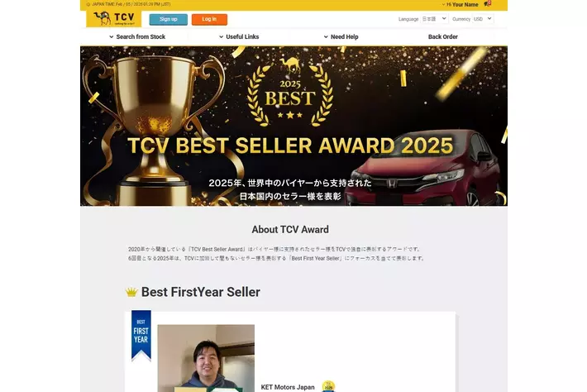The height and width of the screenshot is (392, 587).
Task: Click the orange Log in button
Action: [209, 19]
